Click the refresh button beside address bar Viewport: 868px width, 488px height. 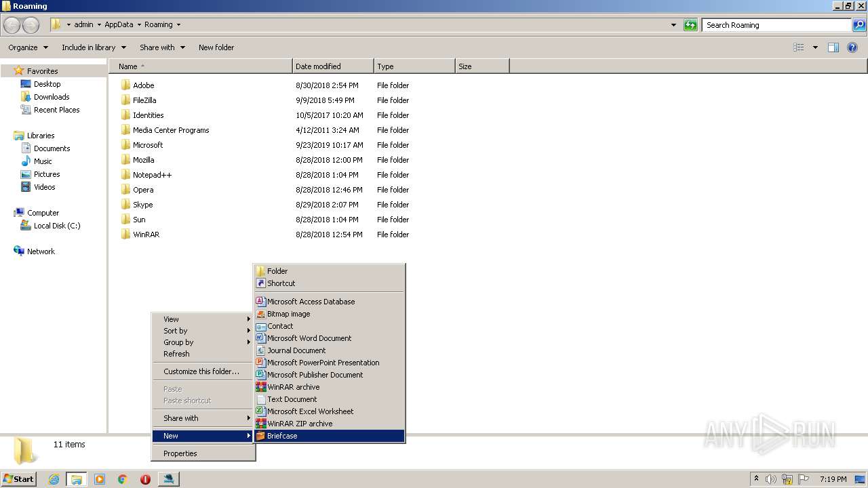point(690,25)
